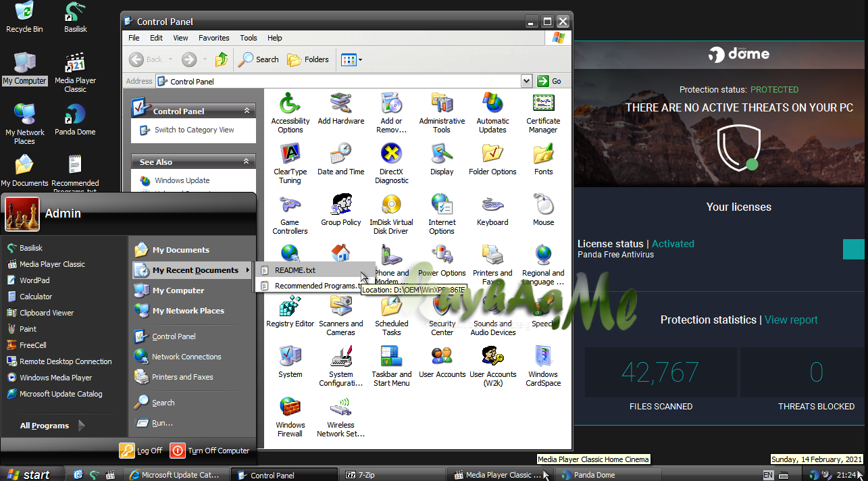Open Regional and Language options icon

click(543, 265)
